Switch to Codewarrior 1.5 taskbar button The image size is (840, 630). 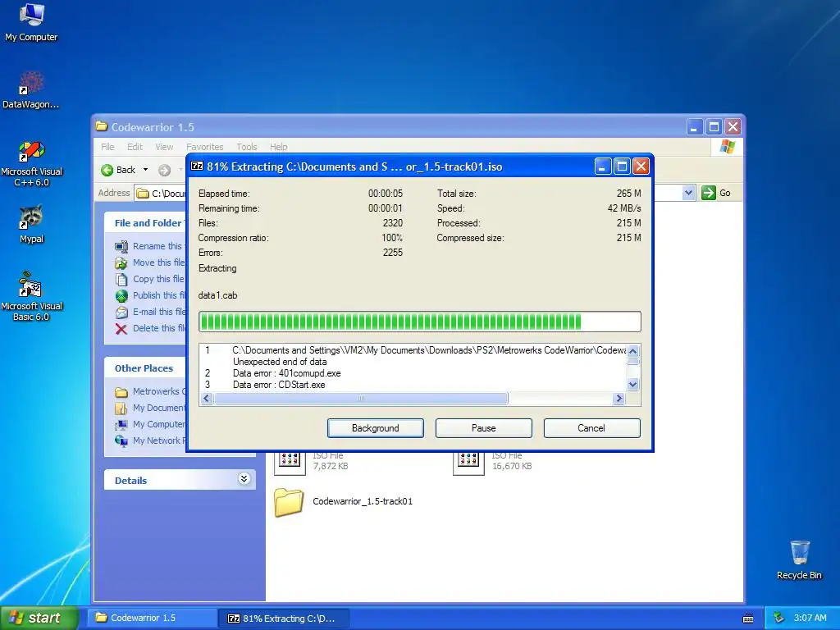(x=153, y=619)
